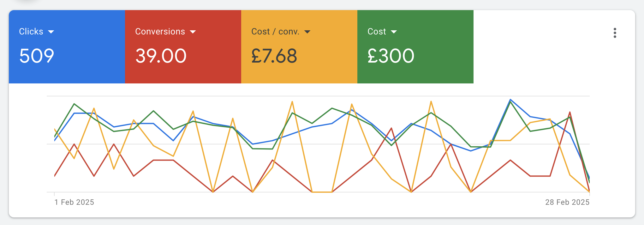Click the Cost / conv. dropdown arrow
The image size is (644, 225).
(307, 32)
